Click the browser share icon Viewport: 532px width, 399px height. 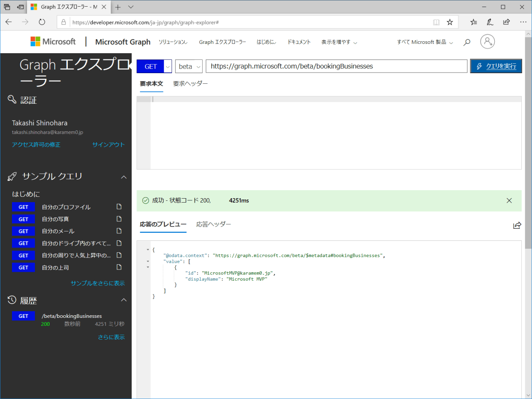(x=506, y=22)
